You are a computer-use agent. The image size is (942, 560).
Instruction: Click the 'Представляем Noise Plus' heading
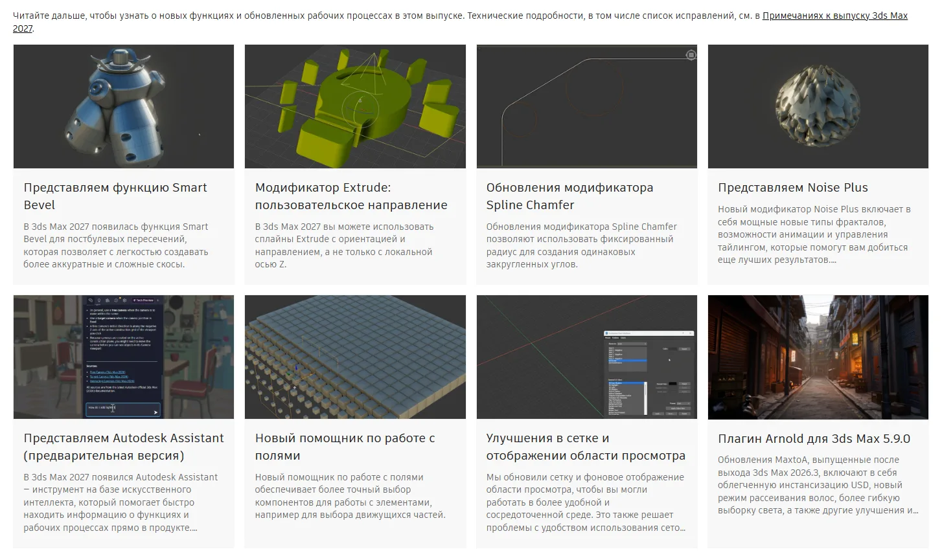[x=793, y=188]
